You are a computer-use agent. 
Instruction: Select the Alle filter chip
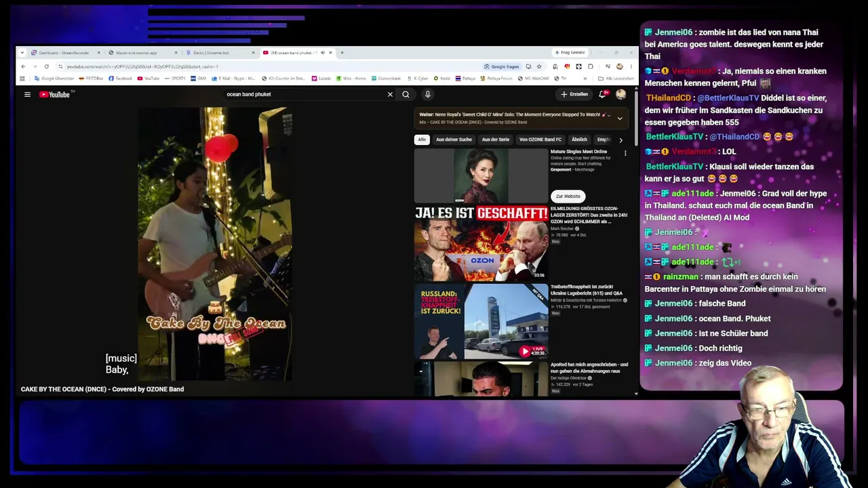point(422,140)
